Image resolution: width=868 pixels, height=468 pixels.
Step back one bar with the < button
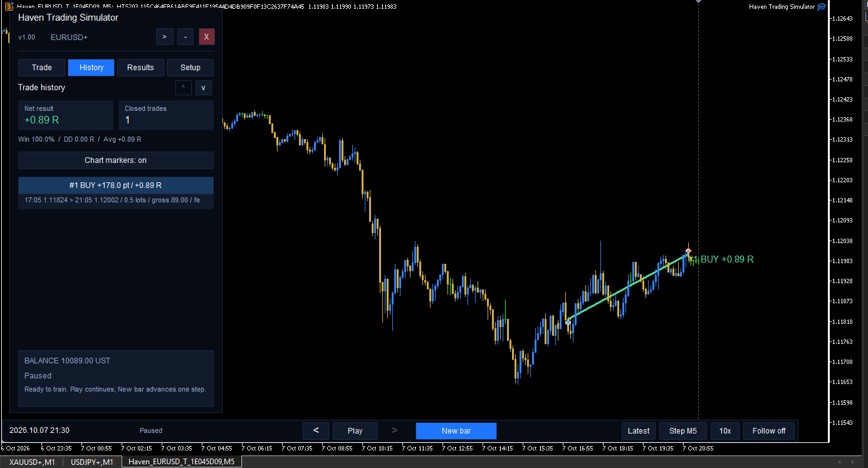click(316, 431)
